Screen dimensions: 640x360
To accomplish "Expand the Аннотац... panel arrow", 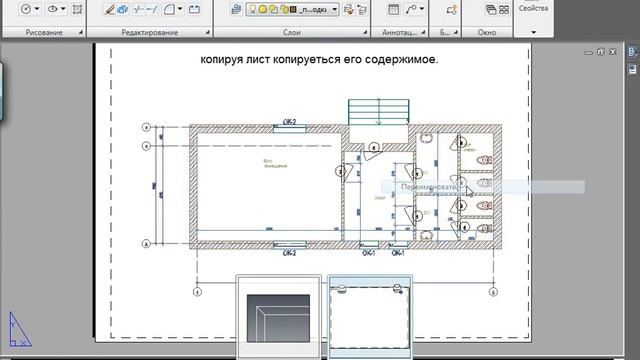I will point(423,32).
